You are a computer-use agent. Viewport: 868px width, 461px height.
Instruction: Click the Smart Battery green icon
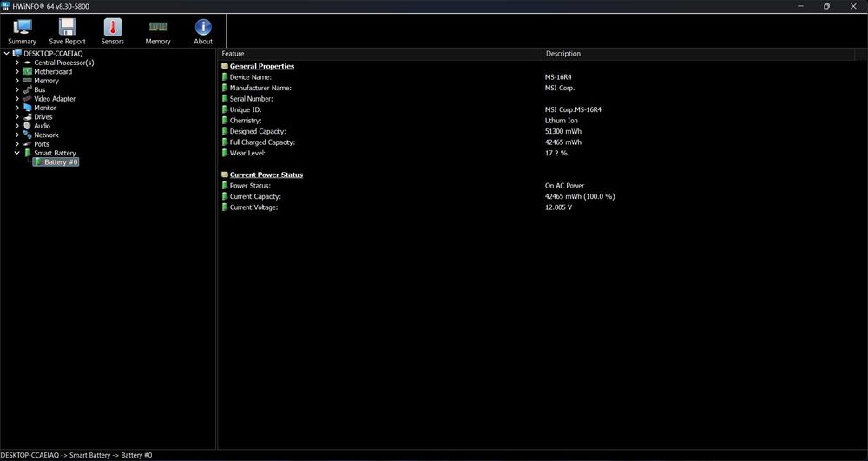coord(28,153)
